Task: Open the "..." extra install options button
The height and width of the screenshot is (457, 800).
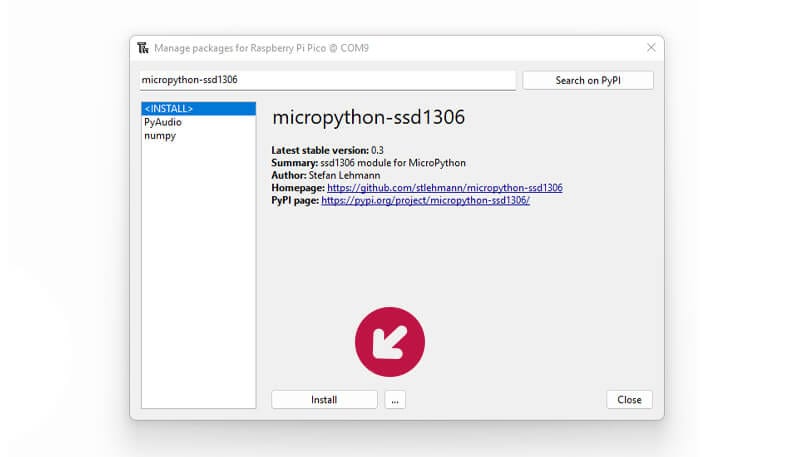Action: click(x=395, y=399)
